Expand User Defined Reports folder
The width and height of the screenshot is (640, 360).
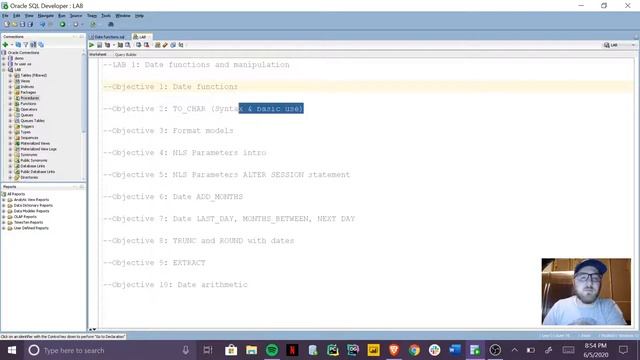[x=4, y=228]
